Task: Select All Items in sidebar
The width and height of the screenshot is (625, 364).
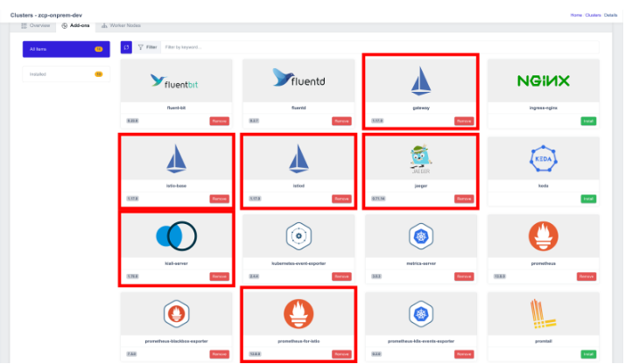Action: coord(67,49)
